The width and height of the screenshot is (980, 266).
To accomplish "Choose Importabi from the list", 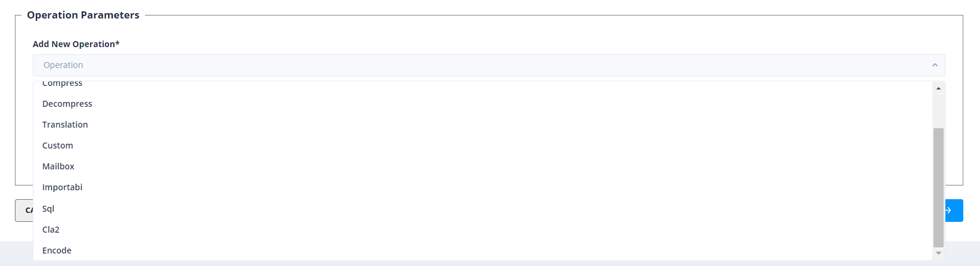I will (63, 187).
